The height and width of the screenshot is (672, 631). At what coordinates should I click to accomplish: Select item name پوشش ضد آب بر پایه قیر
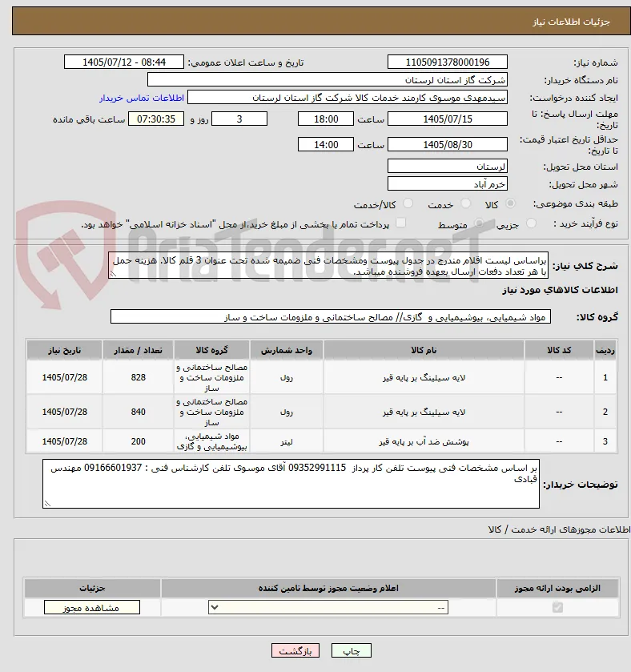(424, 441)
